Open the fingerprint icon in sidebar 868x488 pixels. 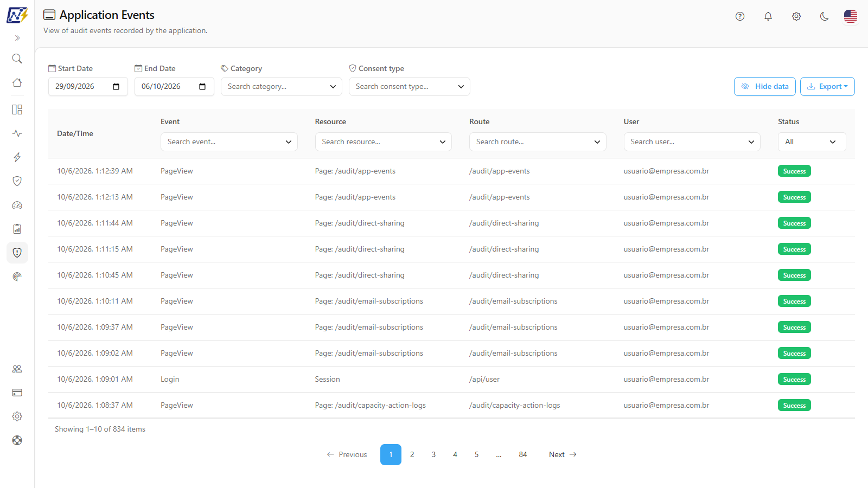tap(17, 277)
